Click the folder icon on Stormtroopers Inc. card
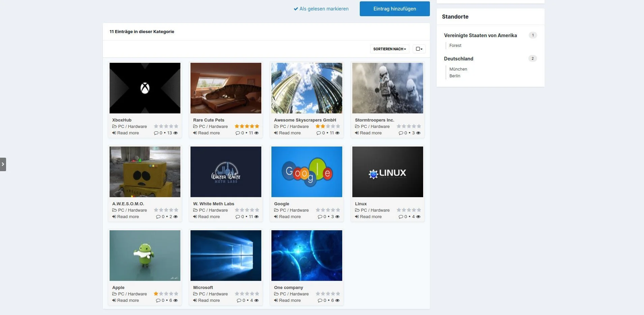This screenshot has width=644, height=315. click(x=357, y=127)
